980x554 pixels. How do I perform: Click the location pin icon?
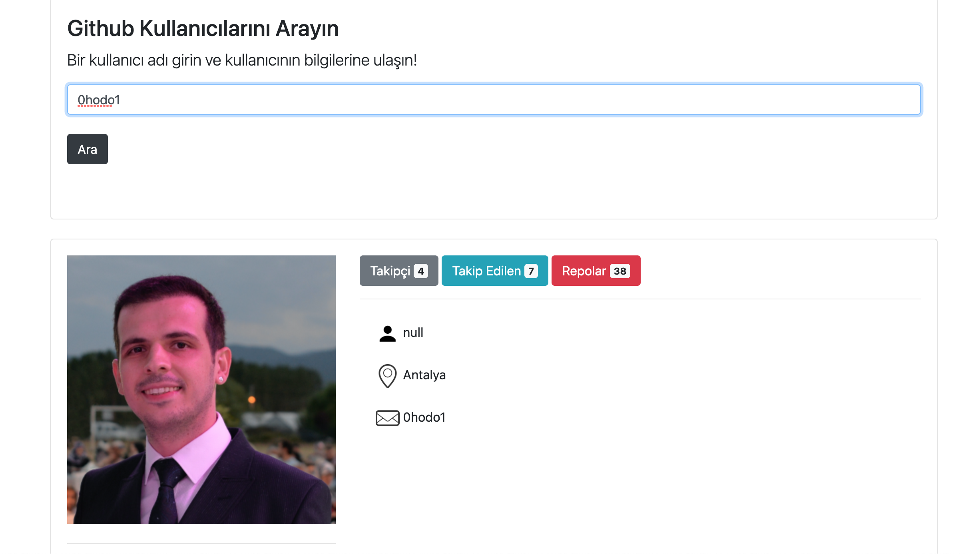(387, 376)
